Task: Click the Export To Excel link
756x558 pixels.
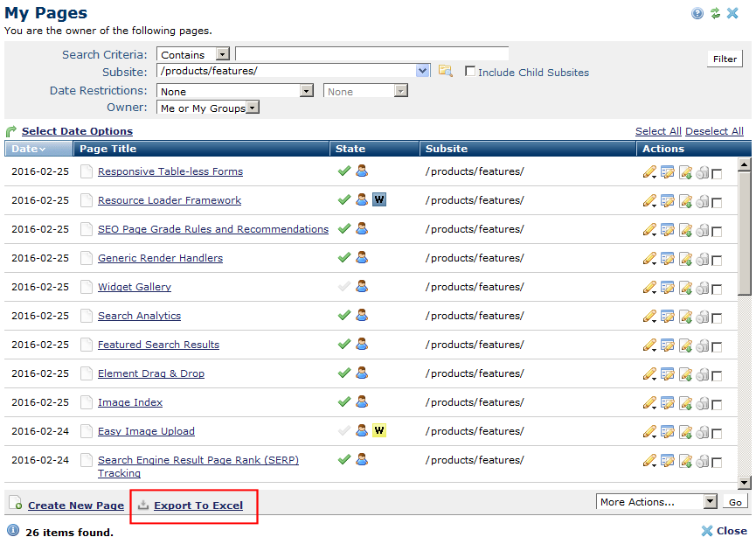Action: point(198,506)
